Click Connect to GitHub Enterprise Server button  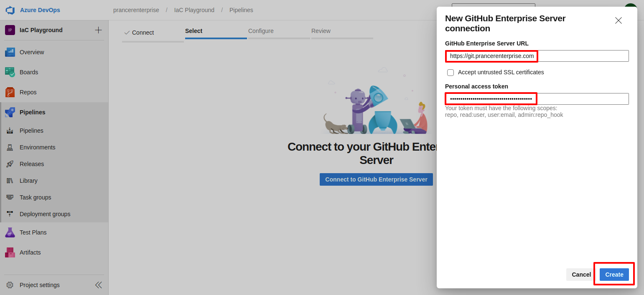(x=376, y=179)
